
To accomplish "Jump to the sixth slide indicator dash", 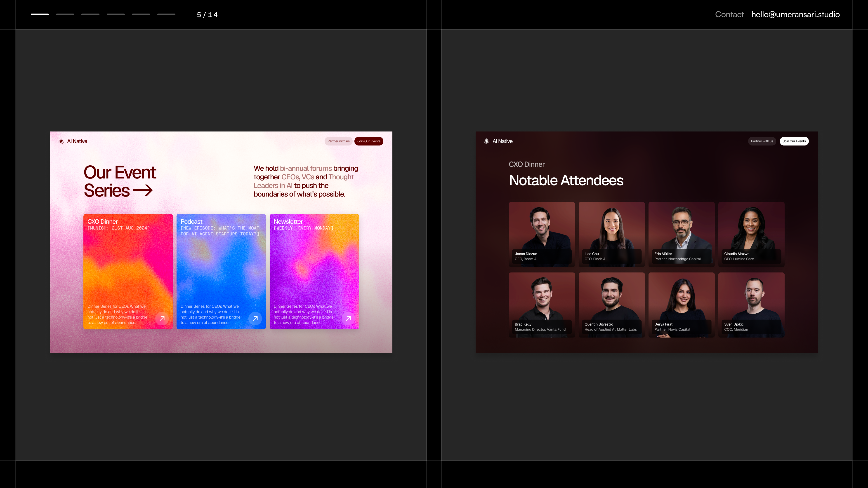I will tap(166, 14).
